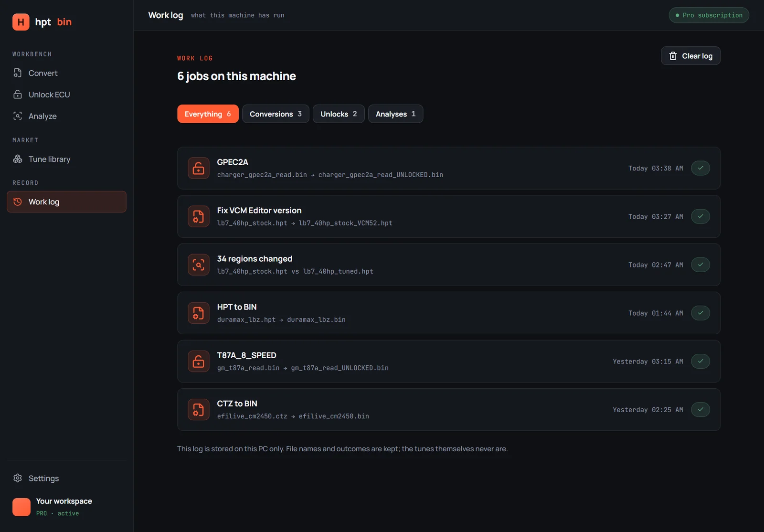Click the Clear log button
The image size is (764, 532).
[690, 56]
